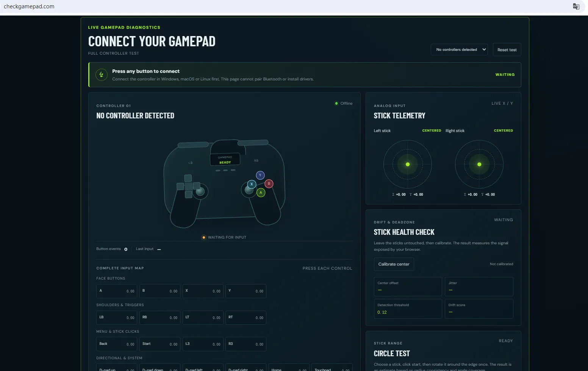Click the Jitter metric card
Screen dimensions: 588x371
pyautogui.click(x=479, y=286)
